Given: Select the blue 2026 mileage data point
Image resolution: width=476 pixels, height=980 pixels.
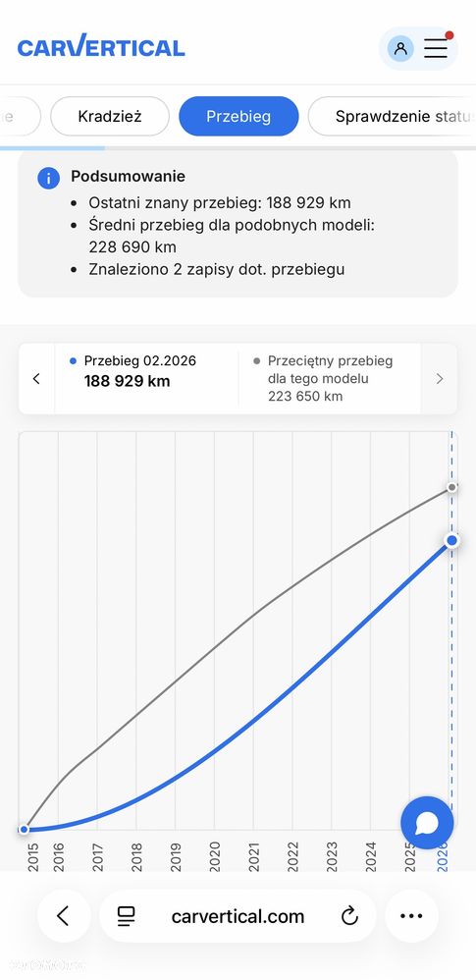Looking at the screenshot, I should point(451,540).
